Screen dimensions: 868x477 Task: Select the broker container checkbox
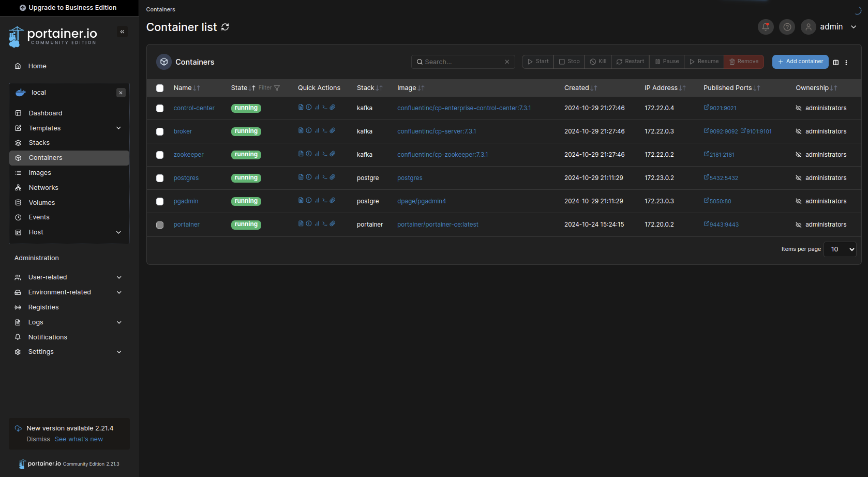pos(160,131)
